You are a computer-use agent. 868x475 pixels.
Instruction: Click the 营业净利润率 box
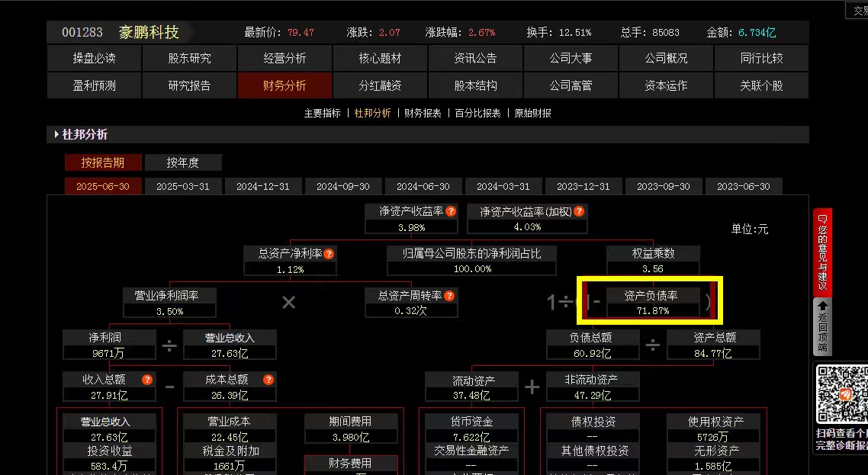[169, 303]
